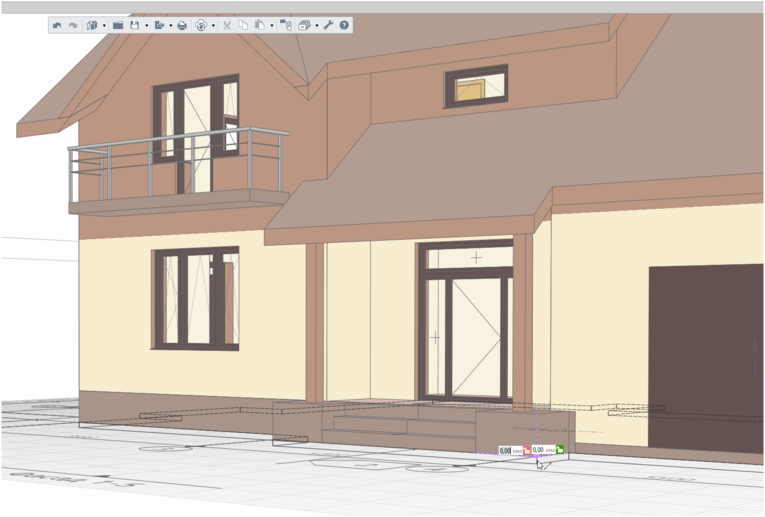Viewport: 765px width, 517px height.
Task: Click the Redo arrow icon
Action: tap(73, 25)
